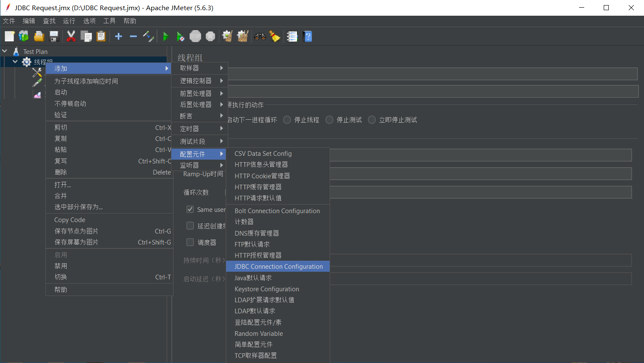Open Help with question mark icon

pyautogui.click(x=308, y=37)
